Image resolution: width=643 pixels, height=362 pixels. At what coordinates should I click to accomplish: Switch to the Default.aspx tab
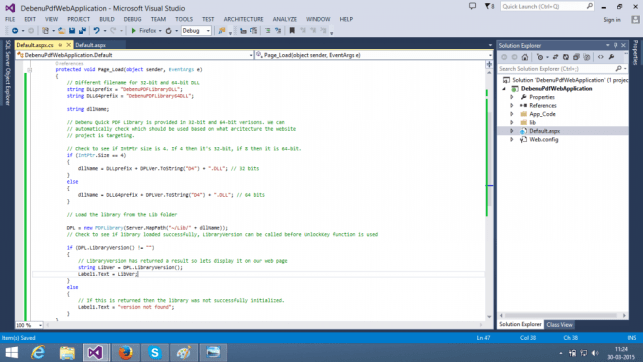[x=91, y=45]
